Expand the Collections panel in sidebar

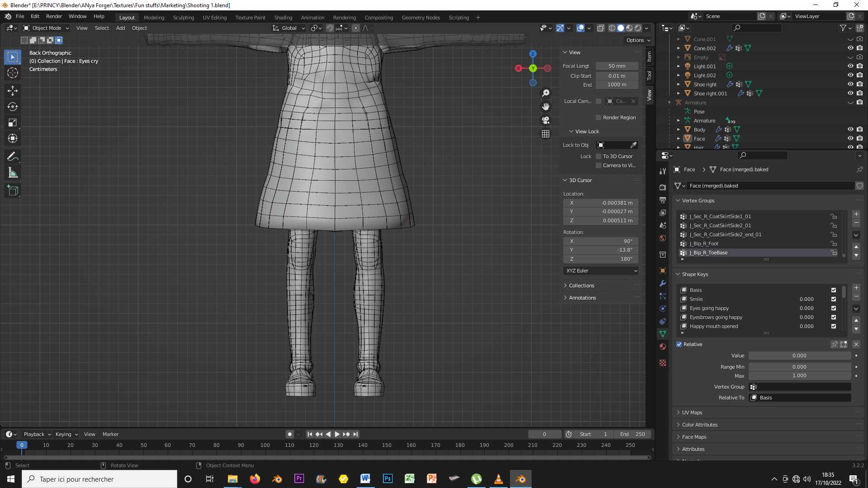pos(581,286)
